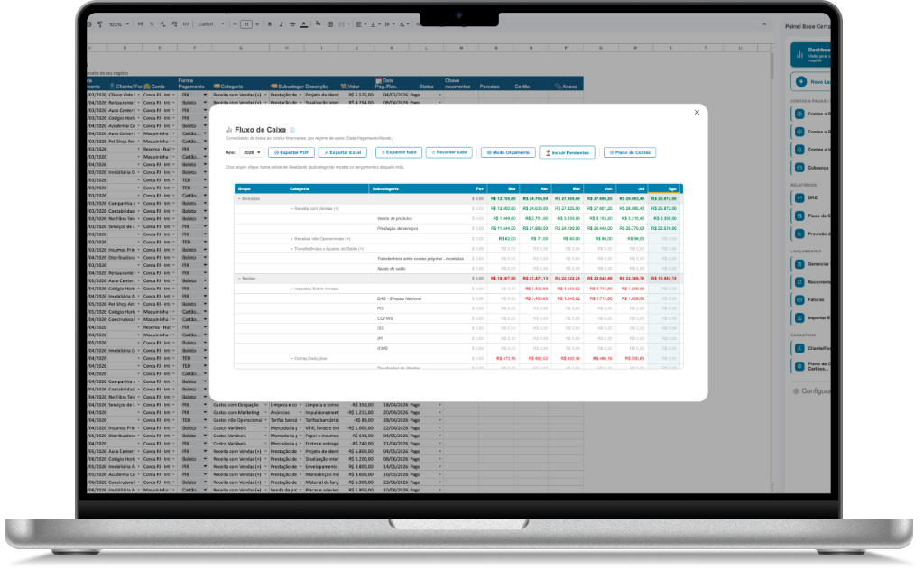Click the bold formatting icon
This screenshot has height=569, width=924.
click(270, 24)
